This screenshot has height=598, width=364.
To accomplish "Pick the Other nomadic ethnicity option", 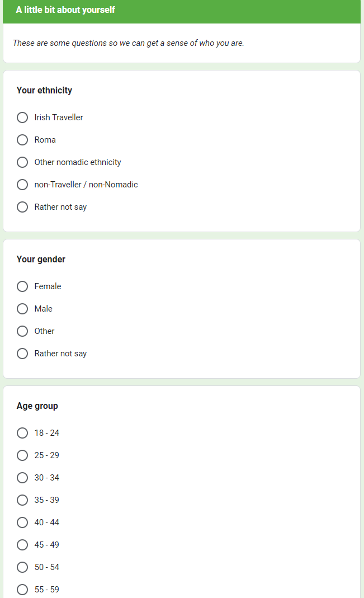I will [x=22, y=162].
